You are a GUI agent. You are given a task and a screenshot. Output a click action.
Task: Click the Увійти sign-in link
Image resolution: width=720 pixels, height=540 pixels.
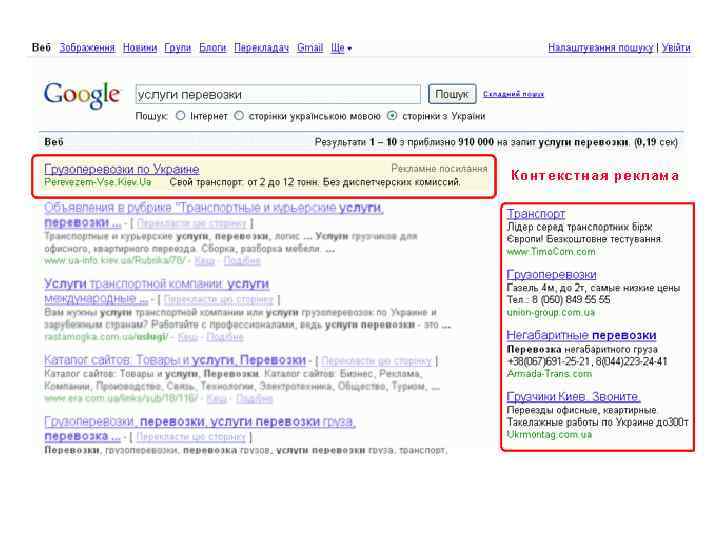coord(676,48)
